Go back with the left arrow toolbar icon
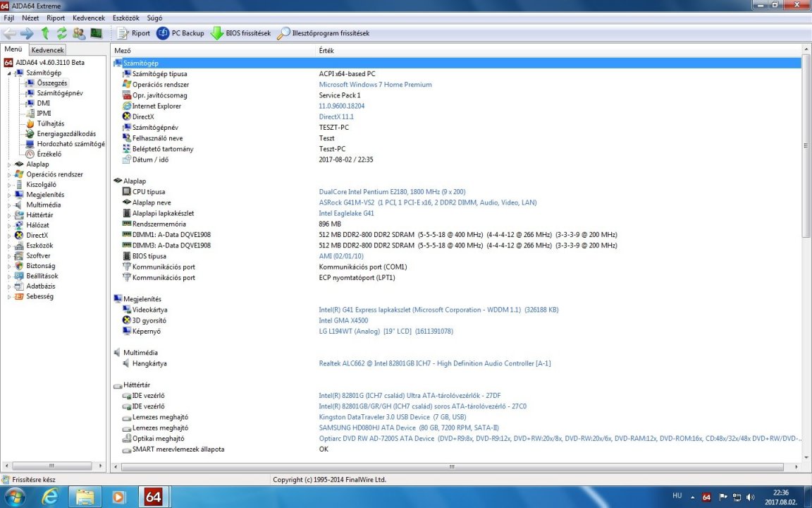 click(9, 33)
